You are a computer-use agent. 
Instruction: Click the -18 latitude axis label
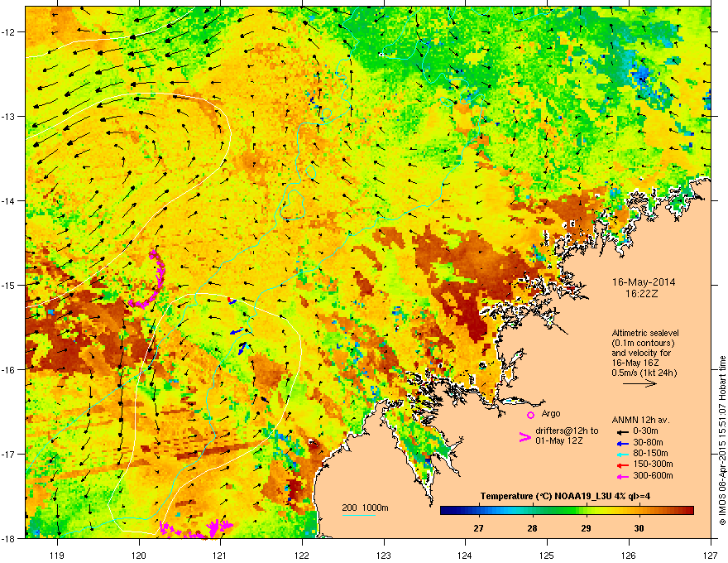(8, 538)
